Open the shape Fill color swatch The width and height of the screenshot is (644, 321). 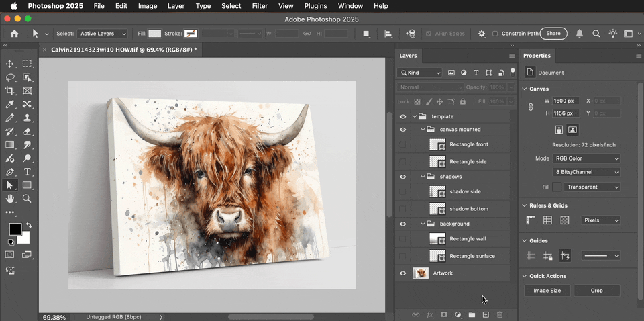(154, 34)
